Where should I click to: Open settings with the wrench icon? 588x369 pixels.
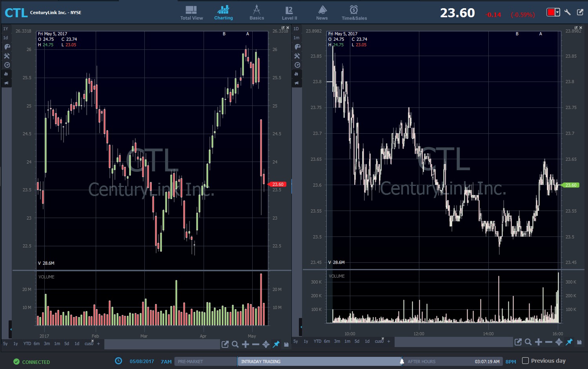[x=567, y=12]
